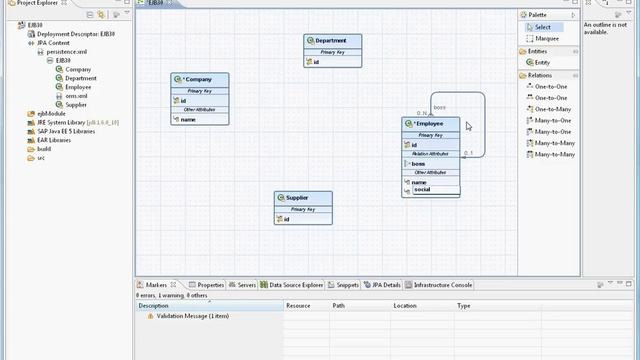640x360 pixels.
Task: Switch to the Markers tab
Action: (x=156, y=285)
